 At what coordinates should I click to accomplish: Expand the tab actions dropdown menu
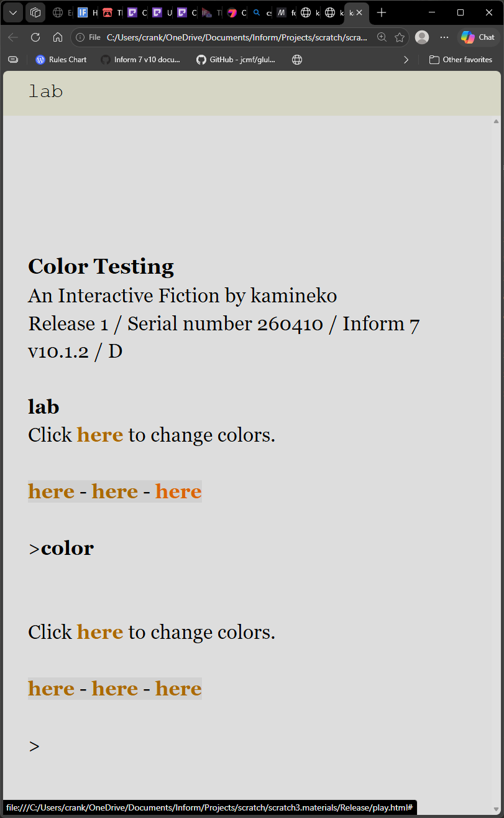[x=13, y=12]
